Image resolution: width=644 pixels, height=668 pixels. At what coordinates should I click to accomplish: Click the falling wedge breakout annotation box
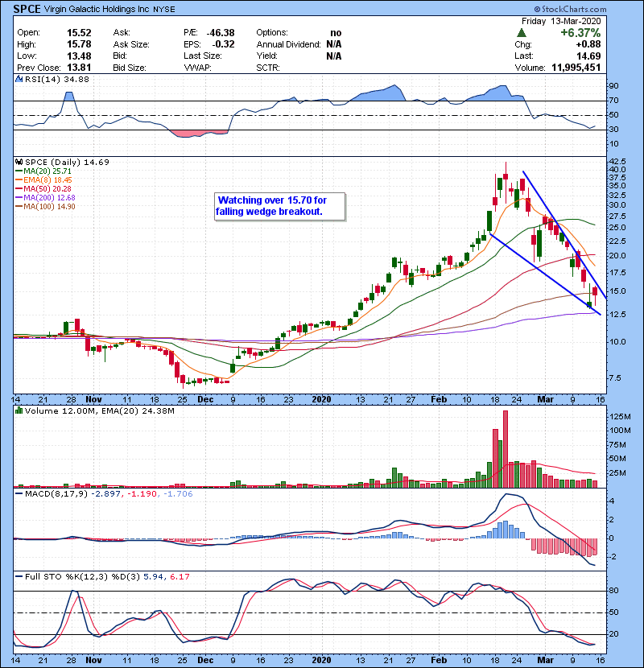pyautogui.click(x=280, y=207)
